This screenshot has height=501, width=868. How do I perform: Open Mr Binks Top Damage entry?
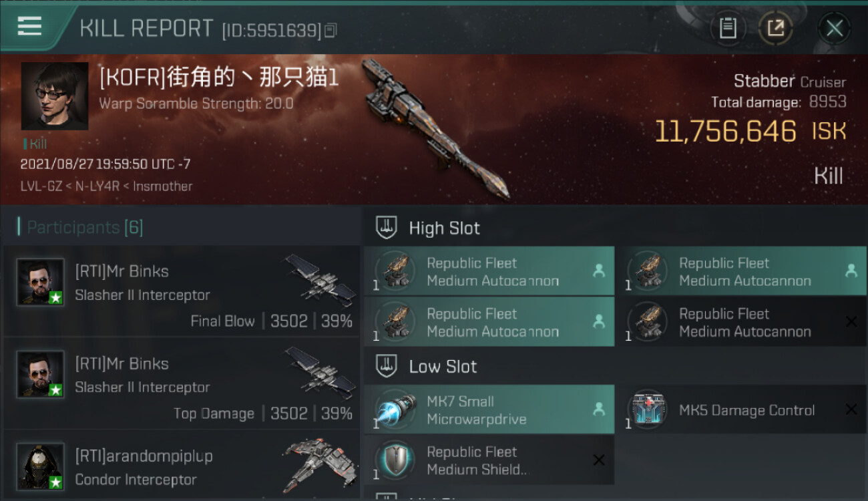coord(182,383)
